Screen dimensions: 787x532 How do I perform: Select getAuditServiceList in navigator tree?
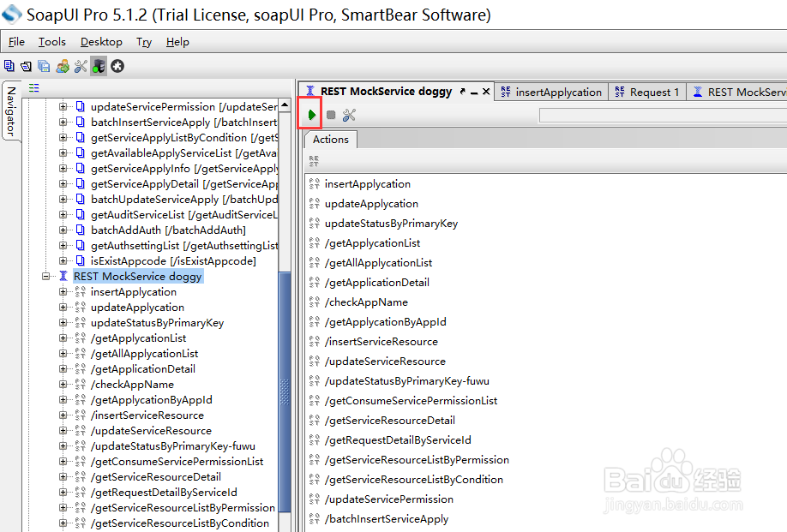click(x=184, y=215)
